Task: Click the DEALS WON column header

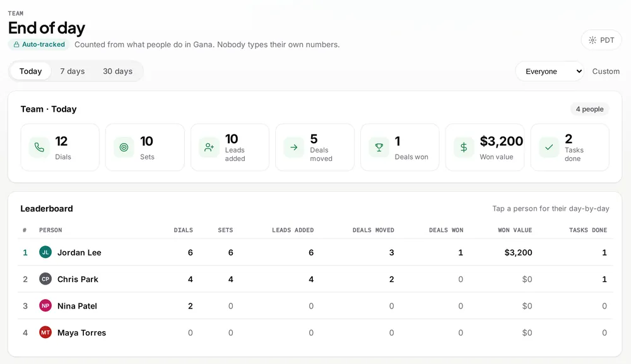Action: (446, 230)
